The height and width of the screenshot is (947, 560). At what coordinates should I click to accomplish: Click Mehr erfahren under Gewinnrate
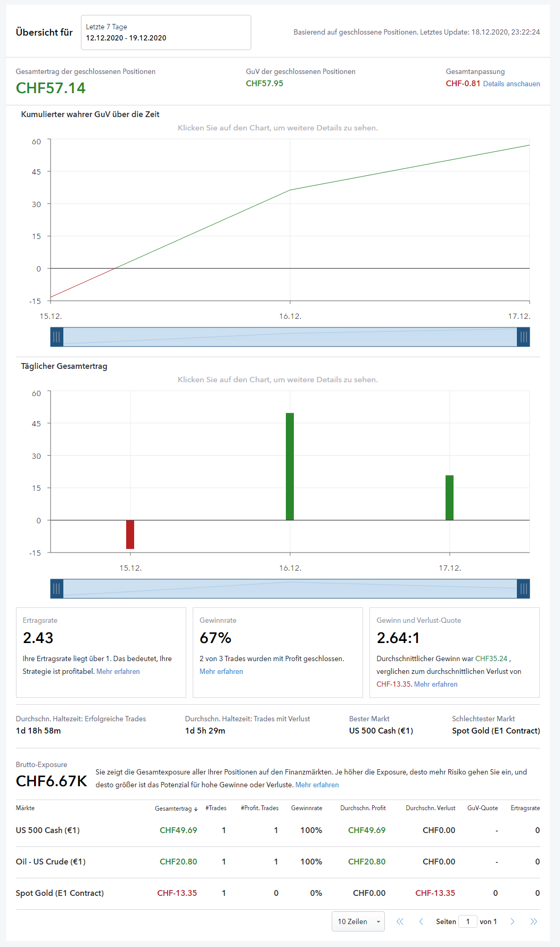(x=221, y=672)
